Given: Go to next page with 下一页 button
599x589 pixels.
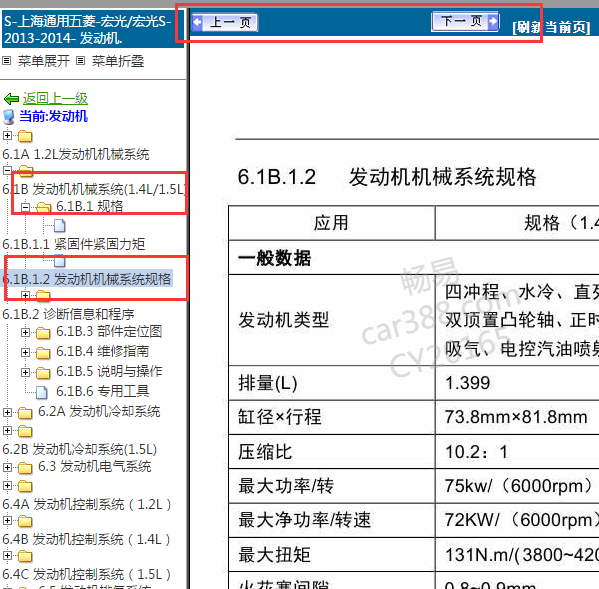Looking at the screenshot, I should [x=465, y=21].
